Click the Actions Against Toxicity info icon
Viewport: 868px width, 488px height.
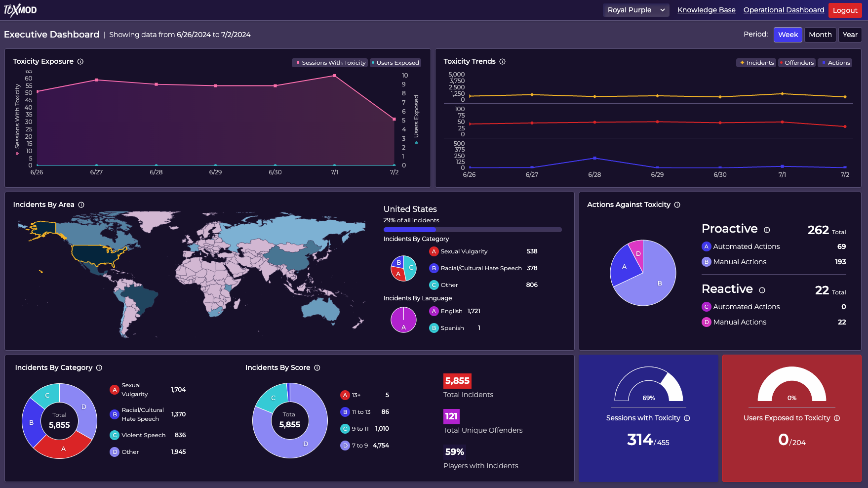tap(678, 204)
